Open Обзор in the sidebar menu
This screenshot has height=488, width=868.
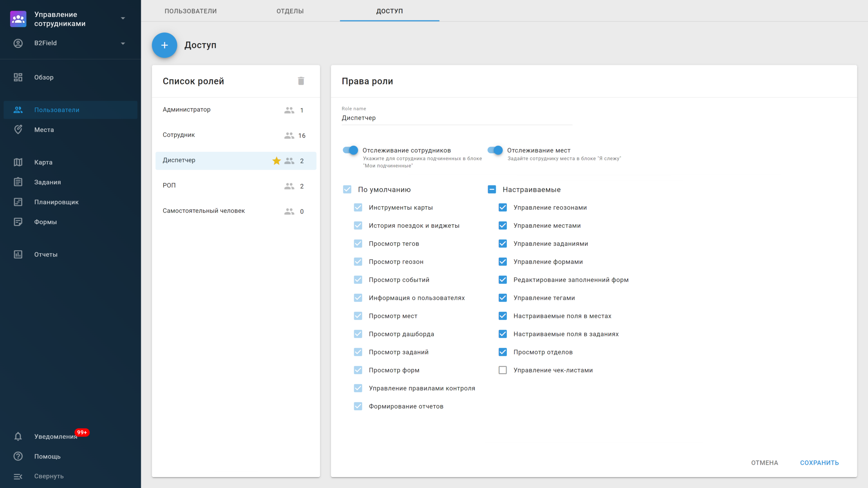70,77
